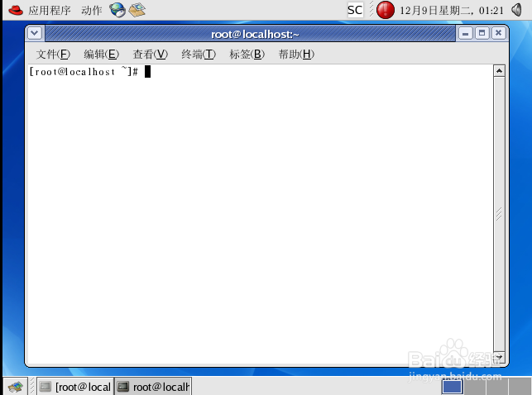Click the date and time clock
This screenshot has height=395, width=532.
tap(452, 11)
